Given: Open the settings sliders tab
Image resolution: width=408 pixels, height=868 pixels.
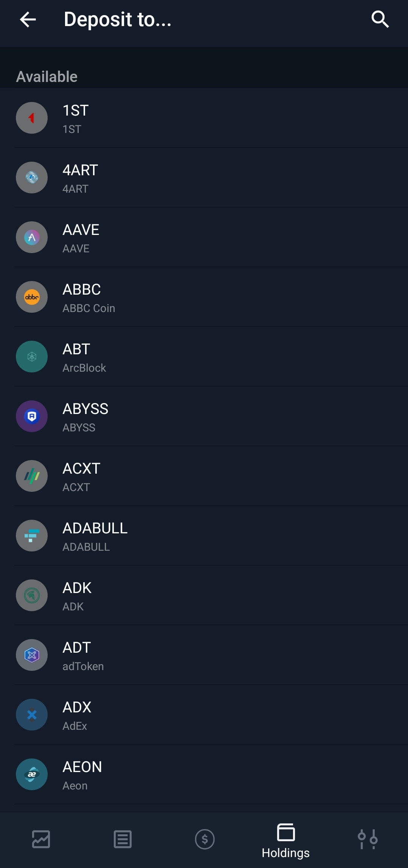Looking at the screenshot, I should pos(368,839).
